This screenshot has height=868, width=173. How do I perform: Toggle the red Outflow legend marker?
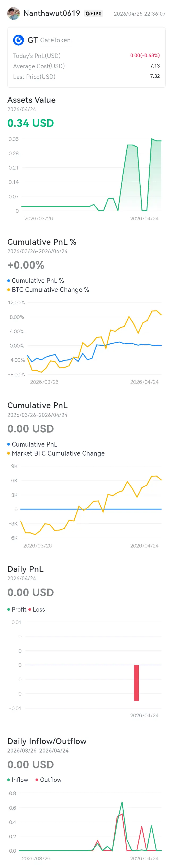(x=37, y=780)
